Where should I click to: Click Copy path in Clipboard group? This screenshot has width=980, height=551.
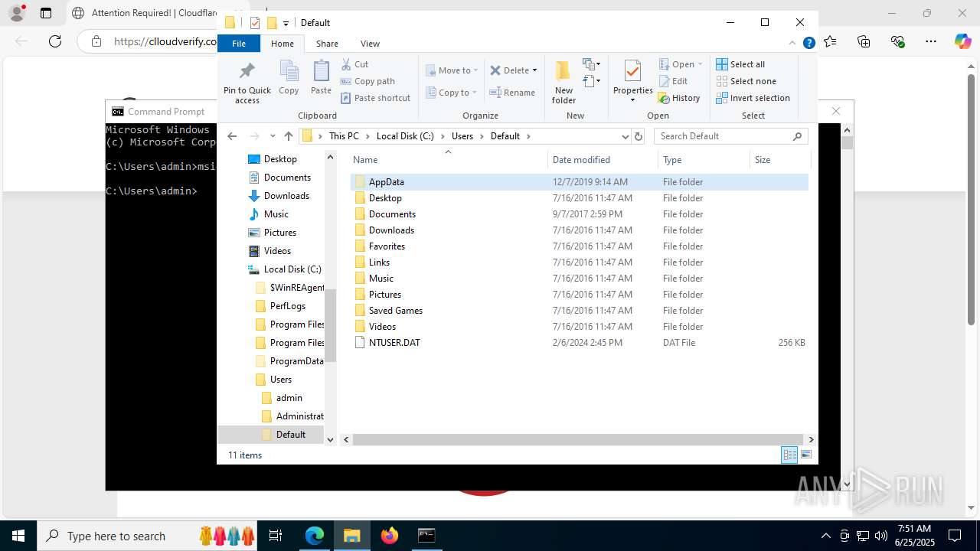coord(367,81)
